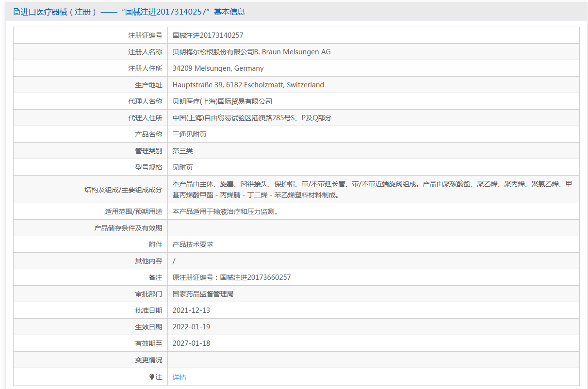Select approval date 2021-12-13
Image resolution: width=588 pixels, height=389 pixels.
point(191,310)
